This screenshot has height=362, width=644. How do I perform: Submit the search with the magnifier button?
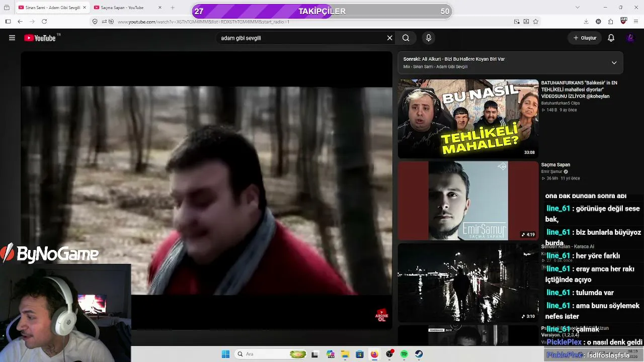pyautogui.click(x=406, y=38)
